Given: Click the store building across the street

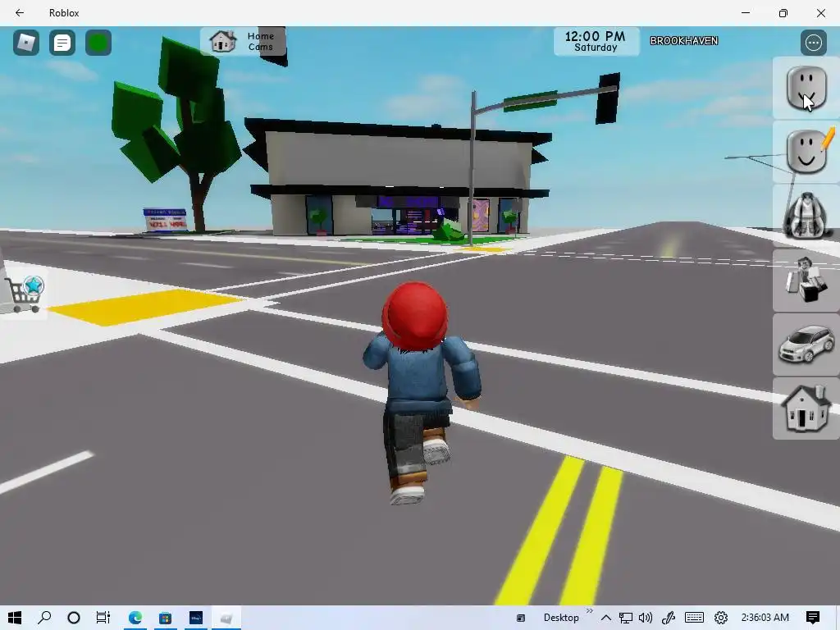Looking at the screenshot, I should (396, 178).
